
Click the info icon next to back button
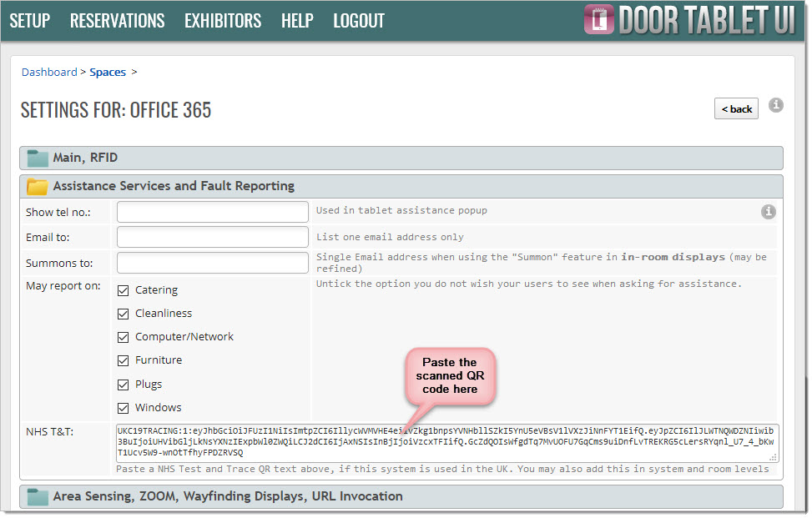(775, 105)
